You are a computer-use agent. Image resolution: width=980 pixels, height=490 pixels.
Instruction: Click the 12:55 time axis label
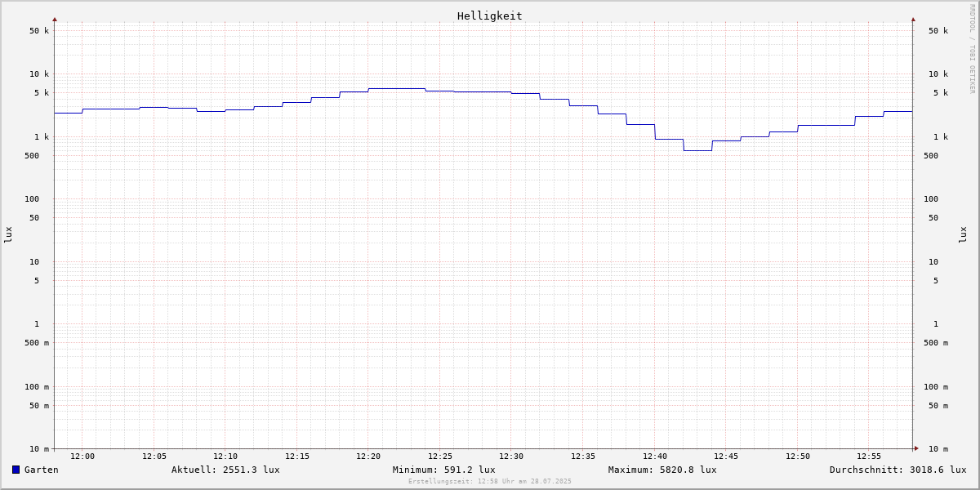tap(869, 457)
